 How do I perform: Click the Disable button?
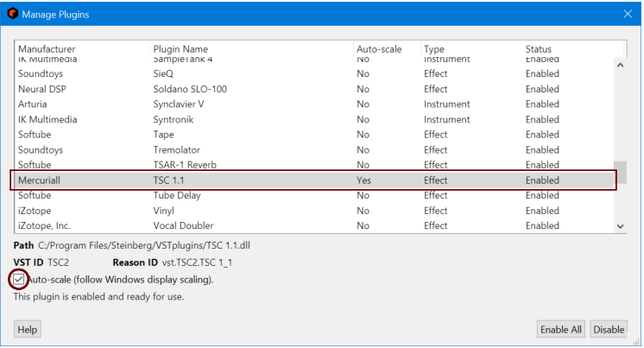[609, 330]
